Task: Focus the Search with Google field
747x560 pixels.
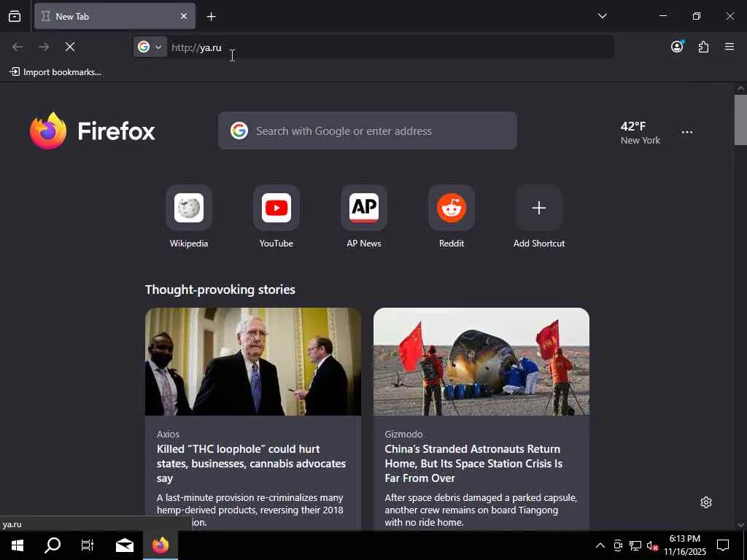Action: coord(368,131)
